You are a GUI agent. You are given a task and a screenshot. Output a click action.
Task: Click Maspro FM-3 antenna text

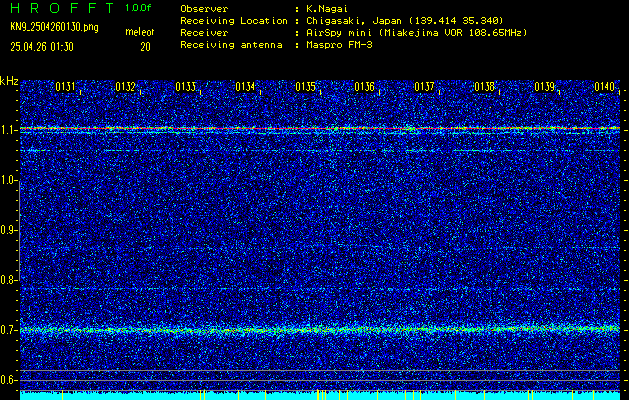[x=339, y=45]
